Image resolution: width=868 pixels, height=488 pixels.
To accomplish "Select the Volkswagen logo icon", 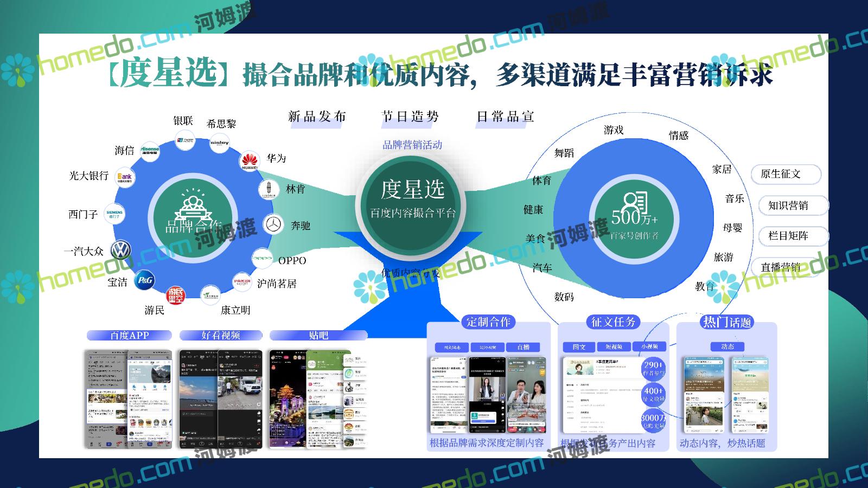I will pos(120,250).
